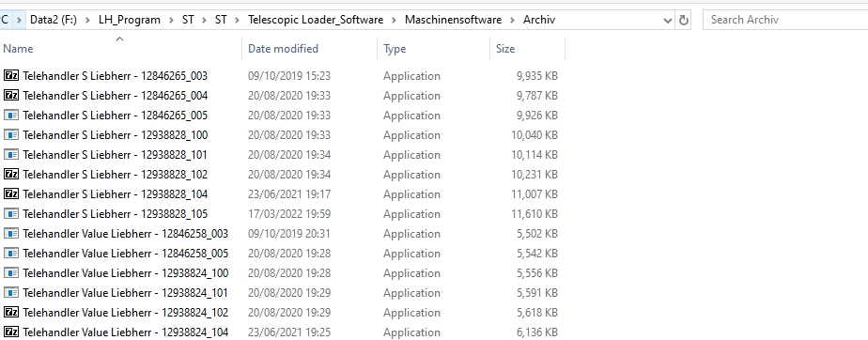Screen dimensions: 868x340
Task: Select file Telehandler S Liebherr - 12846265_003
Action: coord(116,75)
